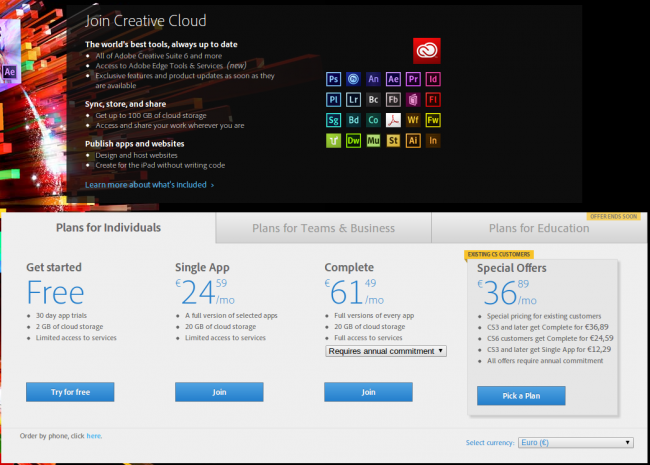Click the SpeedGrade (Sg) icon

[x=333, y=120]
